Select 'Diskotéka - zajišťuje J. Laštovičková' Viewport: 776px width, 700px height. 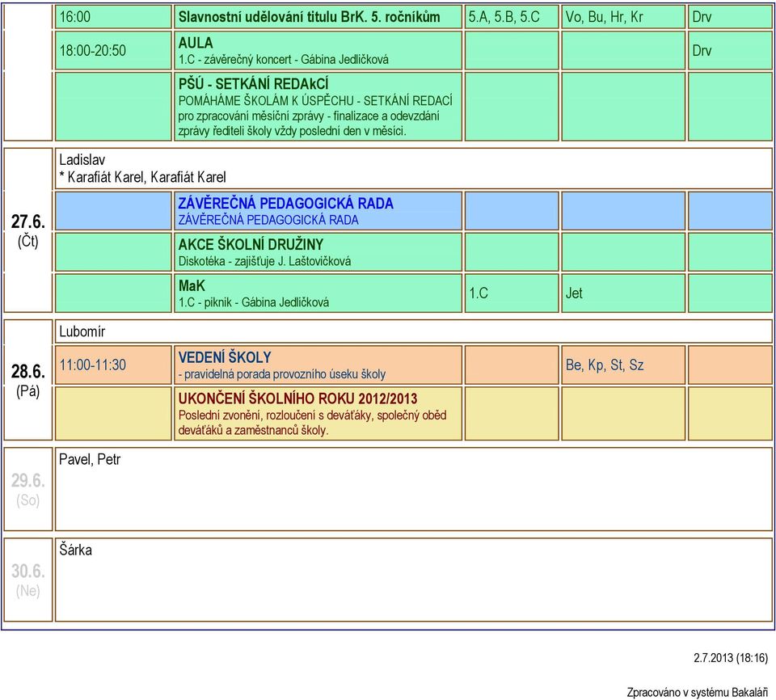pyautogui.click(x=264, y=261)
